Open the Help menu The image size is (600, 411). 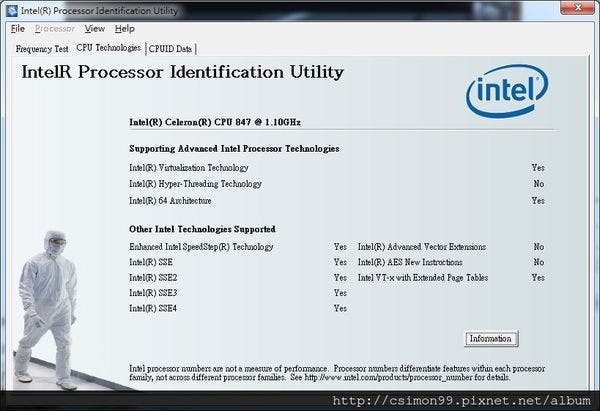click(x=125, y=29)
